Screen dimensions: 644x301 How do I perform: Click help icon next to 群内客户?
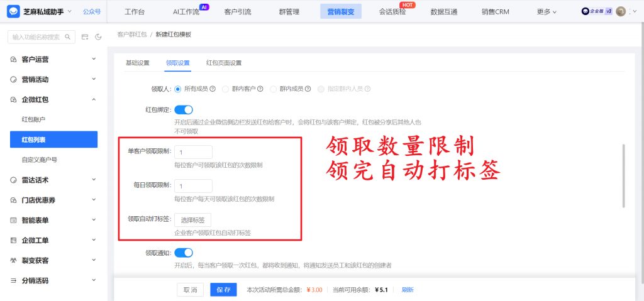point(260,89)
